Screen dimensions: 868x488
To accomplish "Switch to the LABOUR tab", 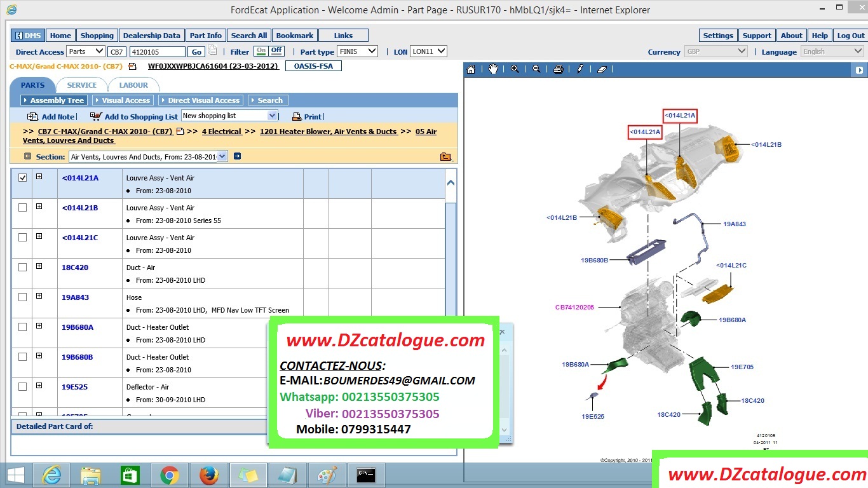I will pos(133,85).
